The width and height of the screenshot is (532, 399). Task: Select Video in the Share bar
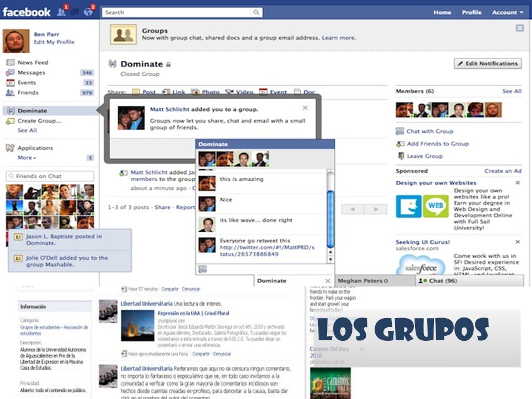(x=239, y=92)
